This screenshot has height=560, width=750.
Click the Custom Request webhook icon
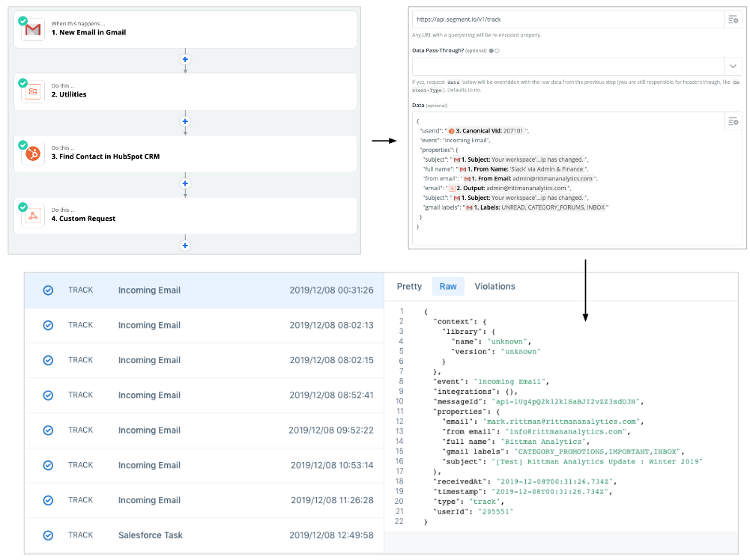coord(33,216)
